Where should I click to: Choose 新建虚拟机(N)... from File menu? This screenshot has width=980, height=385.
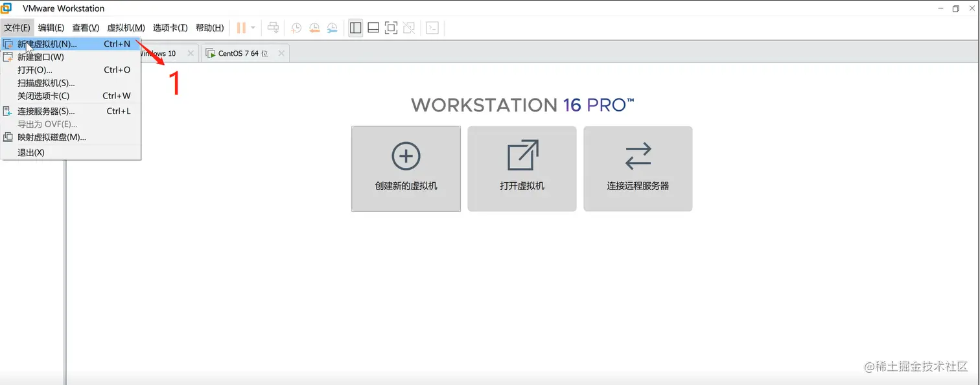[x=71, y=44]
